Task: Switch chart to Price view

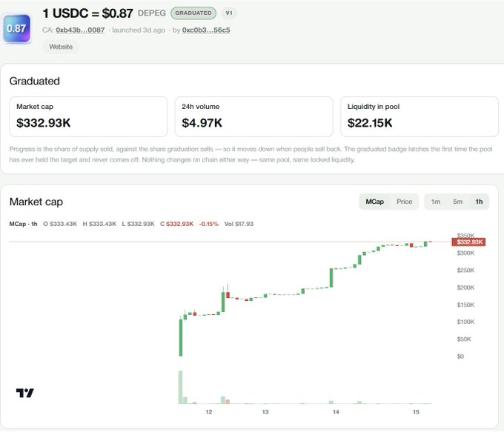Action: pos(405,202)
